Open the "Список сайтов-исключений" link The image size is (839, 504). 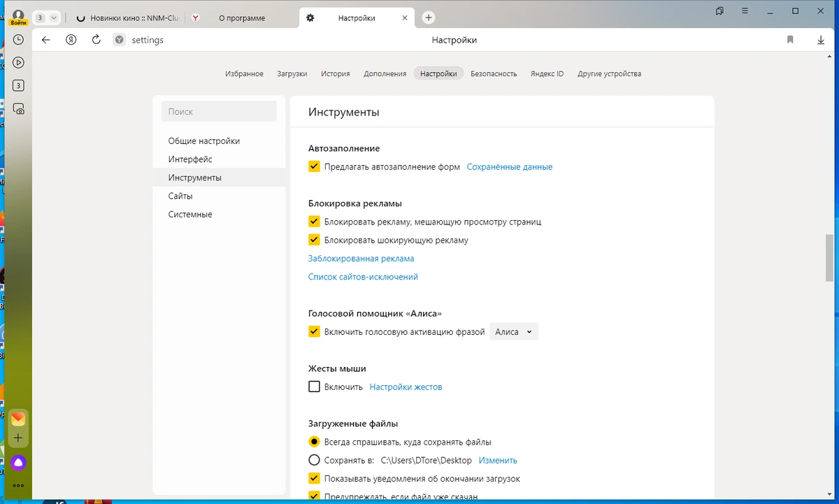[x=363, y=277]
